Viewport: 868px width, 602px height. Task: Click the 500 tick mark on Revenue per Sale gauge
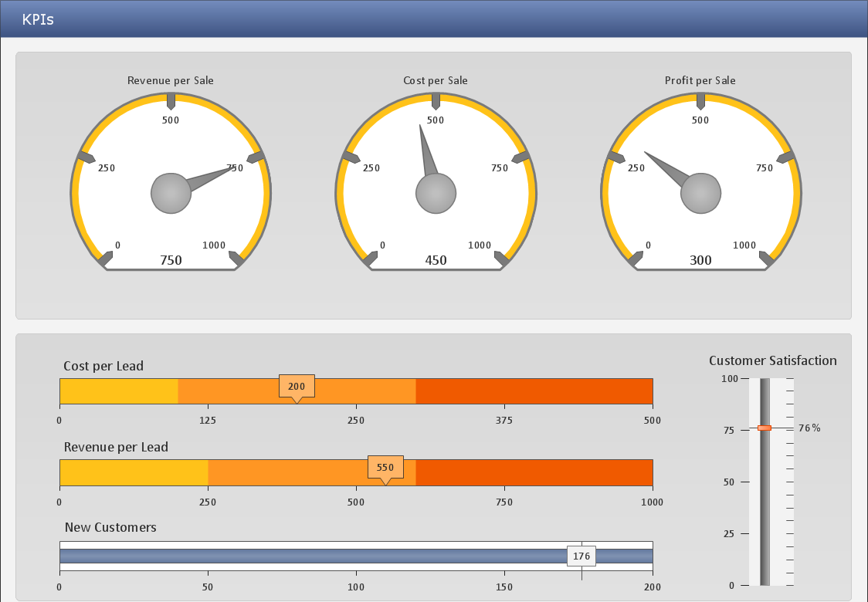171,101
